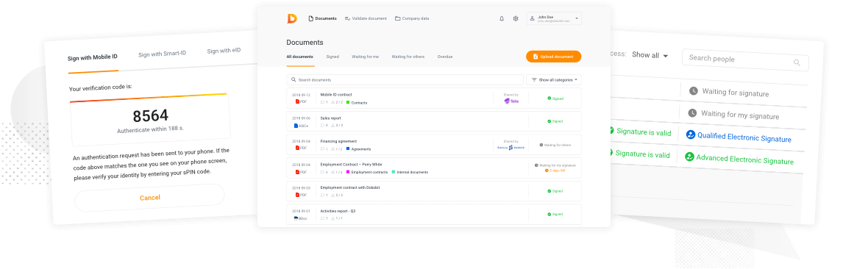Open the settings gear in header
868x269 pixels.
click(x=516, y=18)
